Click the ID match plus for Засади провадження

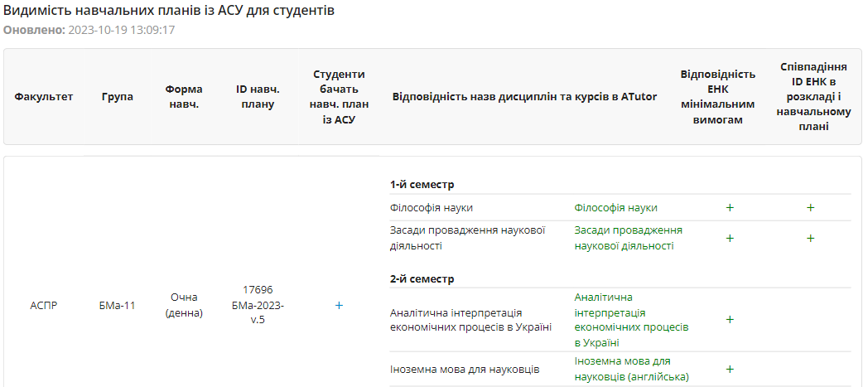810,238
